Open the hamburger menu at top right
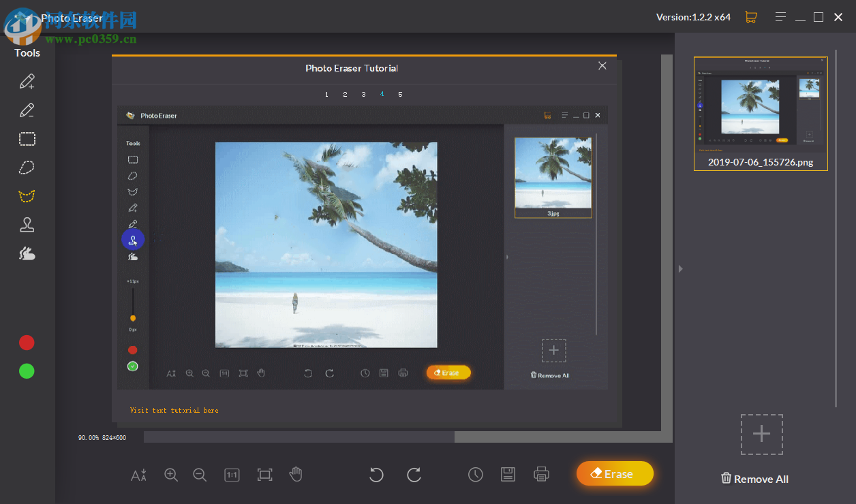The image size is (856, 504). (x=780, y=16)
